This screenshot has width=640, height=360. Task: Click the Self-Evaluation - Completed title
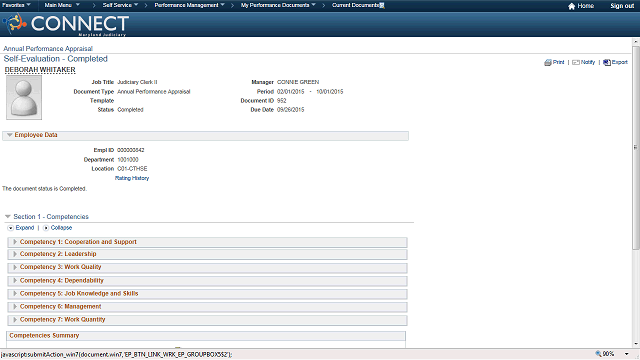56,59
